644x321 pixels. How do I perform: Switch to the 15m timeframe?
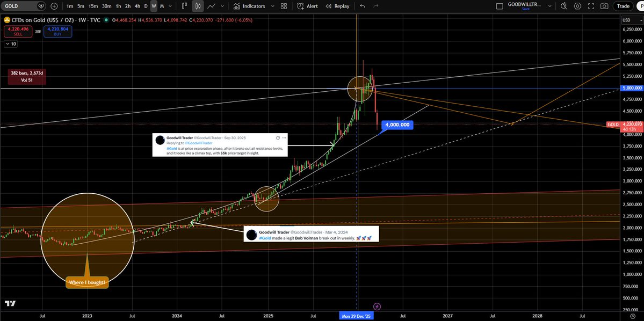[93, 6]
